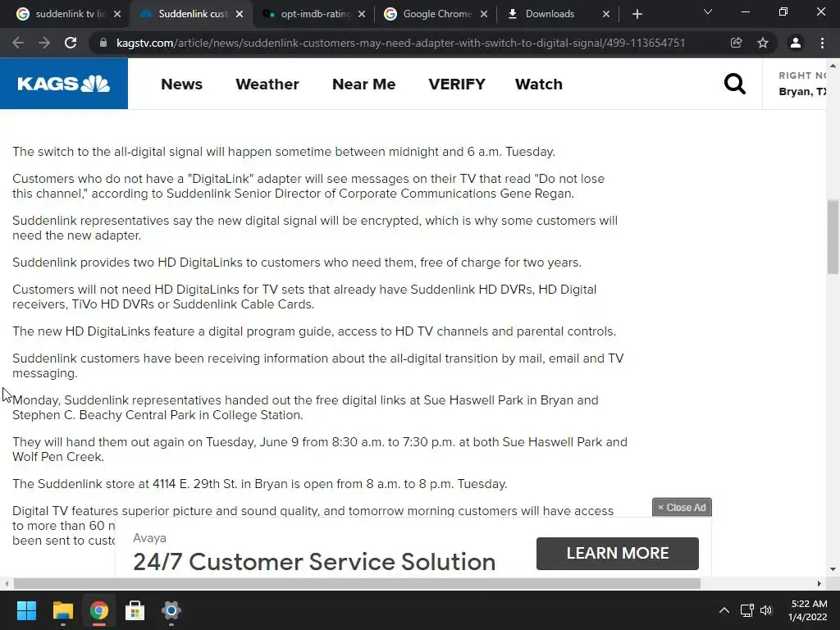Screen dimensions: 840x630
Task: Click the padlock site info icon
Action: pos(103,43)
